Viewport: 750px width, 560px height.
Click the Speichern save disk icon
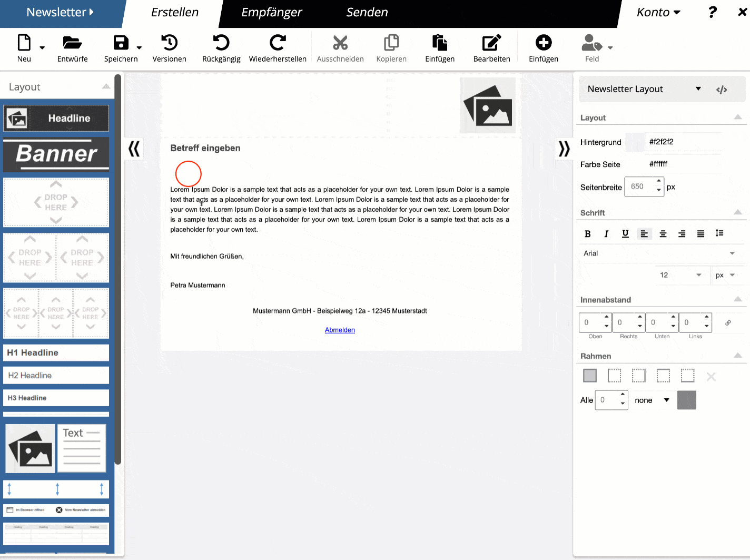(121, 43)
